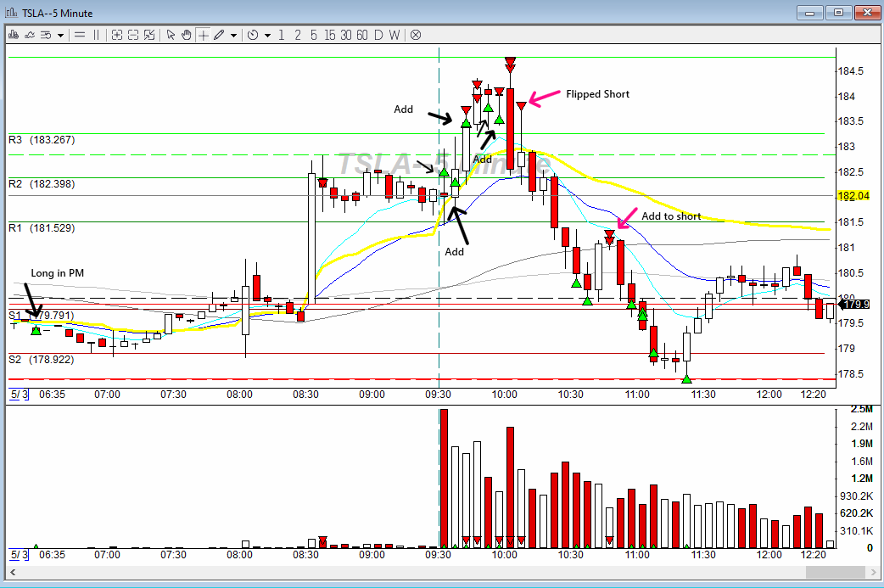This screenshot has height=588, width=884.
Task: Click the 'Long in PM' annotation text
Action: pyautogui.click(x=57, y=273)
